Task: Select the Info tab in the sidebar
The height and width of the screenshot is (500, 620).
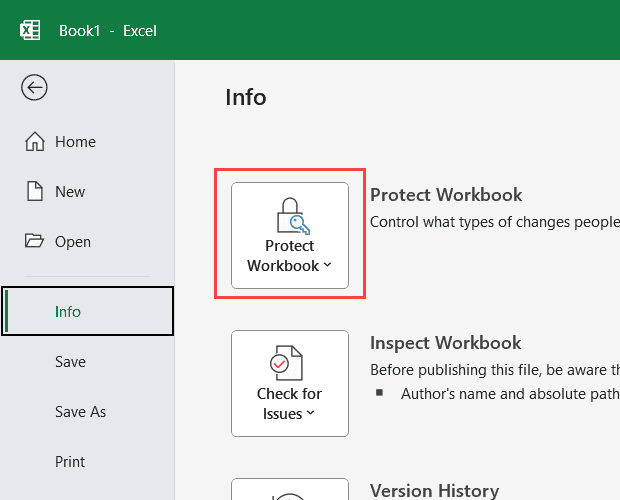Action: tap(68, 312)
